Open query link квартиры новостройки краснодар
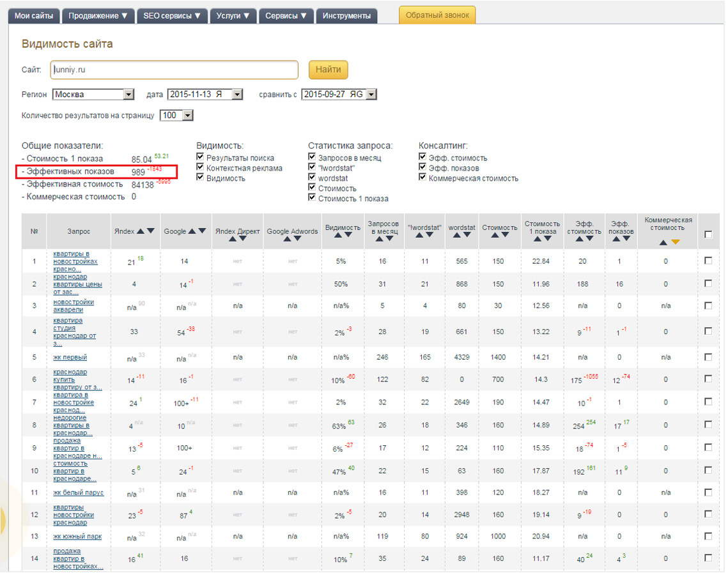The height and width of the screenshot is (573, 728). point(74,515)
